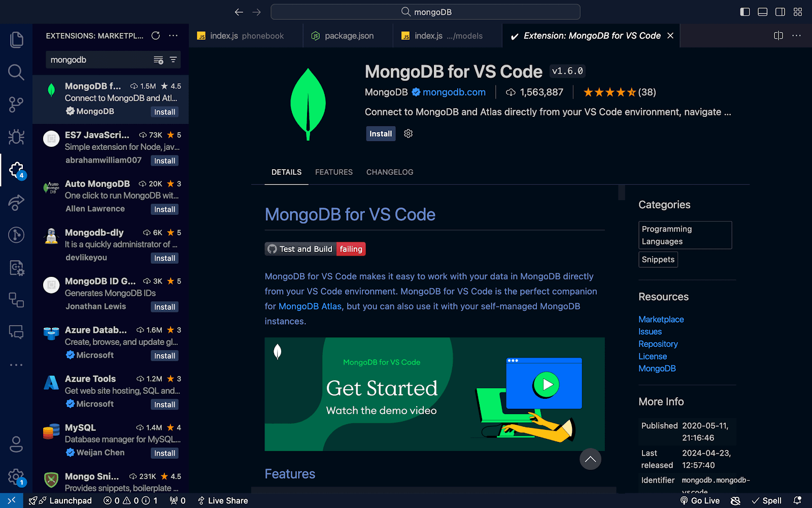
Task: Start Go Live server
Action: (x=700, y=500)
